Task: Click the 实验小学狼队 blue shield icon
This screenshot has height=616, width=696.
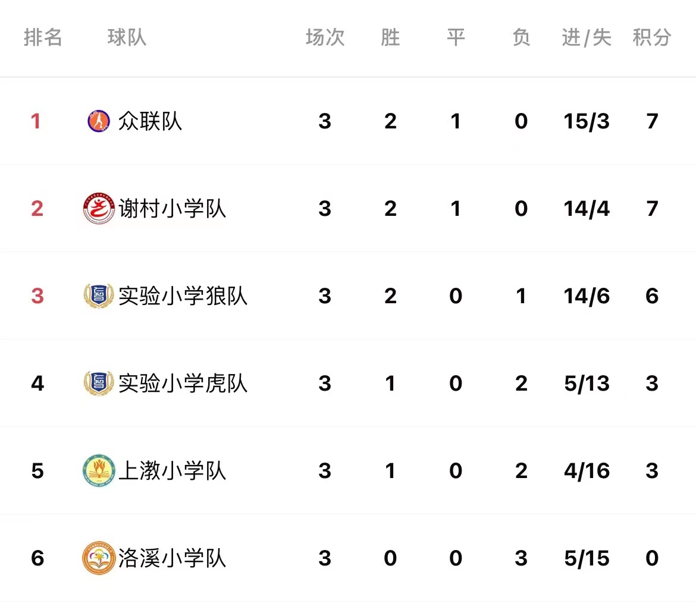Action: point(99,296)
